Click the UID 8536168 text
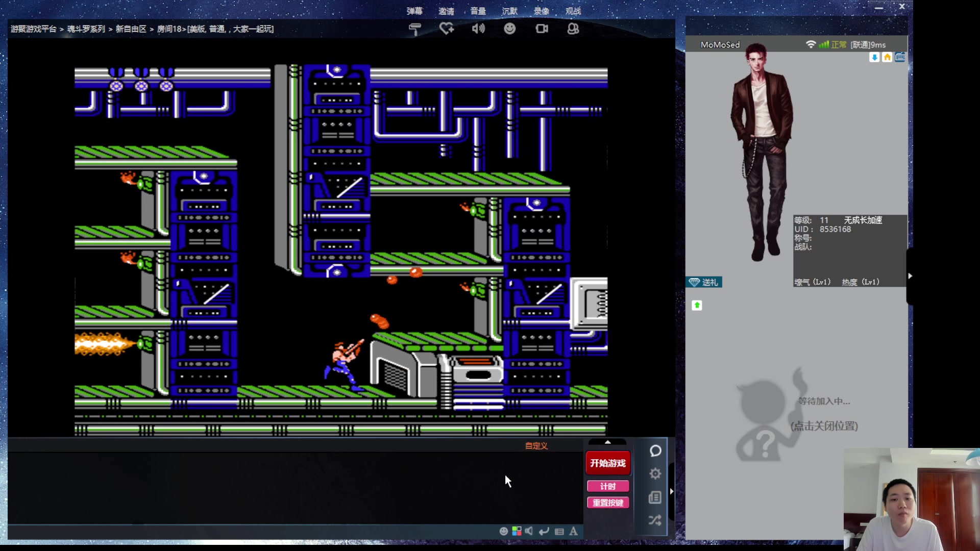The image size is (980, 551). 823,229
